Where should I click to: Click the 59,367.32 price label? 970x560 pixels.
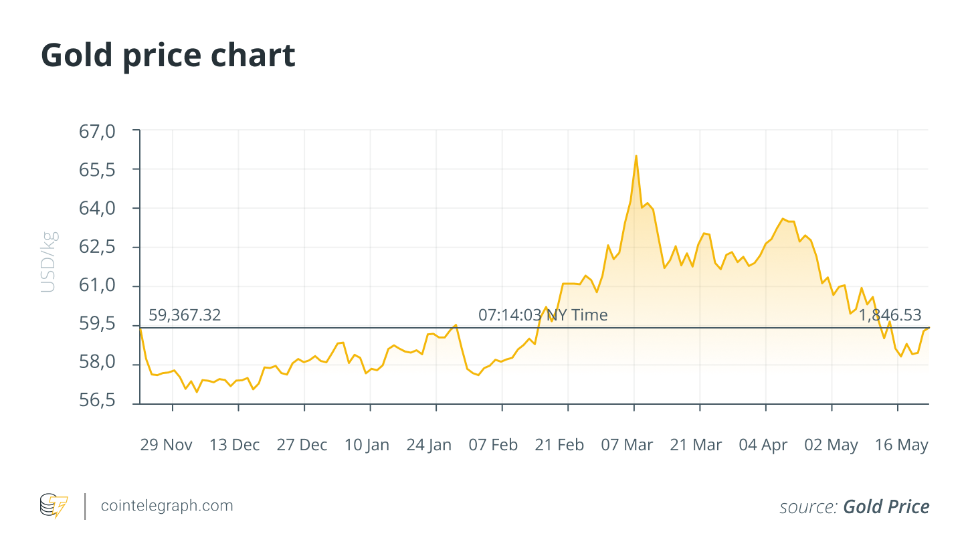pyautogui.click(x=185, y=315)
